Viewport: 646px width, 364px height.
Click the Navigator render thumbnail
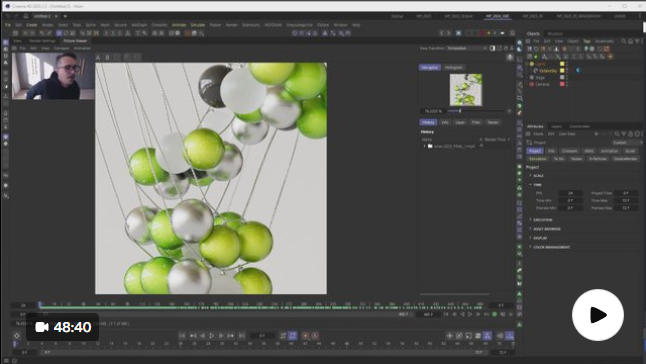466,89
